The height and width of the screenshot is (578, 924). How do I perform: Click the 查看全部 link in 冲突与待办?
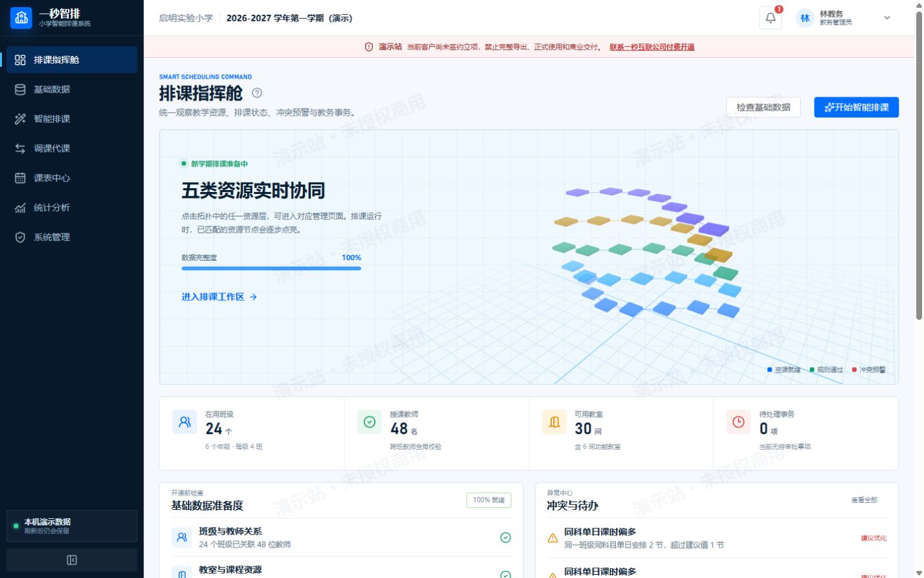click(864, 500)
